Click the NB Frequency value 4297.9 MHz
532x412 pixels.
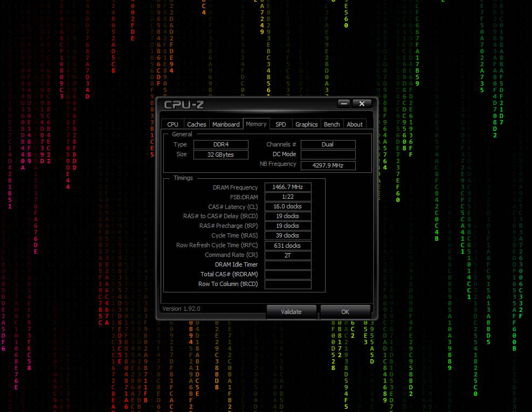tap(328, 165)
